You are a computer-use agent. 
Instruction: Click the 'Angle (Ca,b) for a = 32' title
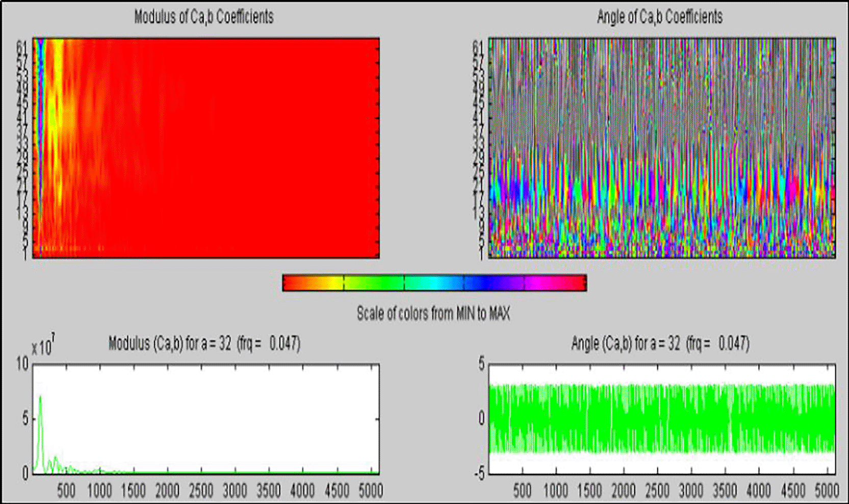tap(660, 344)
